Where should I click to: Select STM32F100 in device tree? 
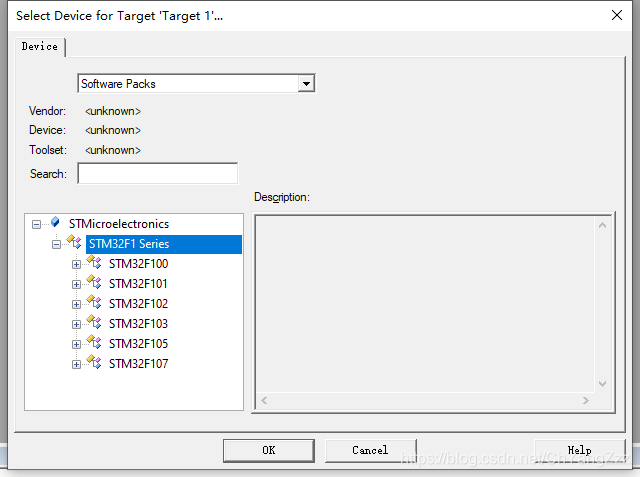point(138,264)
